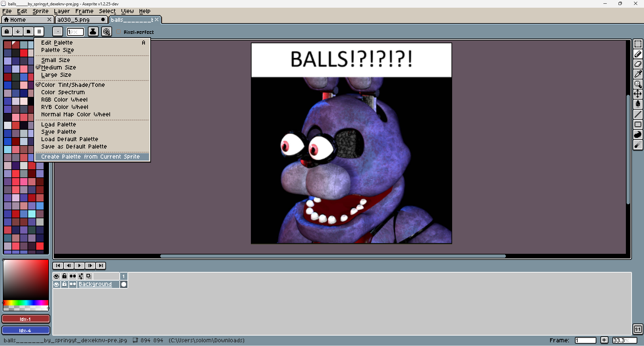Choose Medium Size palette option
This screenshot has width=644, height=346.
92,67
